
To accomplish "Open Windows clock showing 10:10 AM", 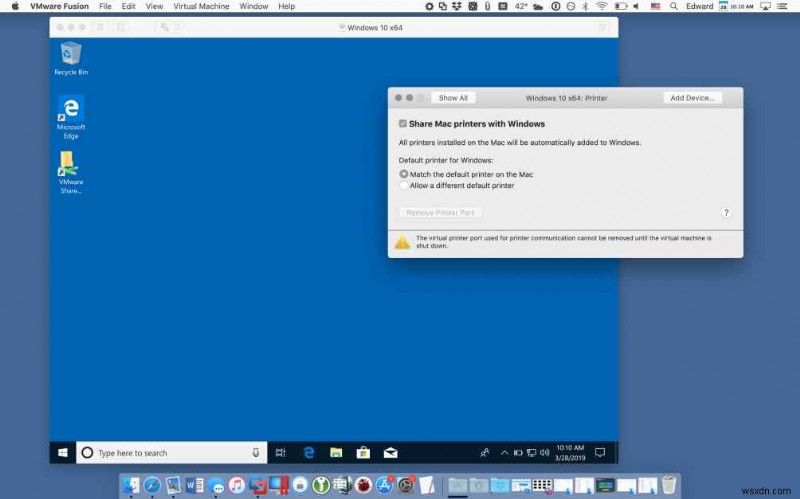I will click(570, 453).
